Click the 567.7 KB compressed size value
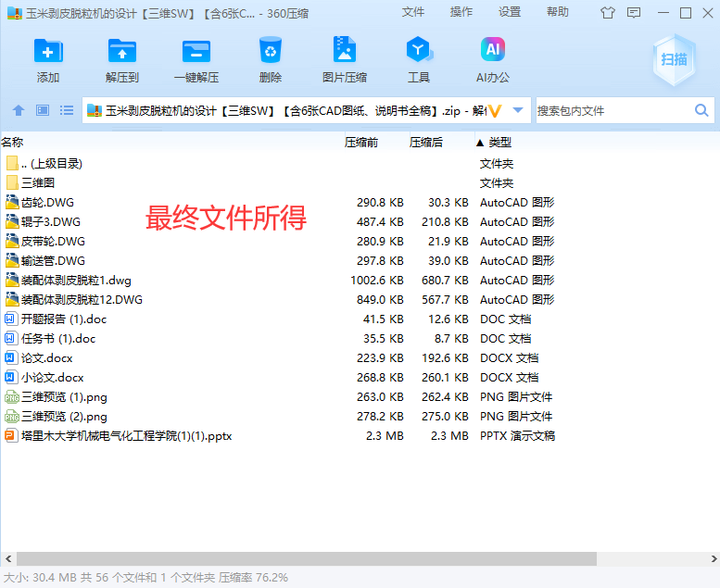720x588 pixels. tap(445, 299)
